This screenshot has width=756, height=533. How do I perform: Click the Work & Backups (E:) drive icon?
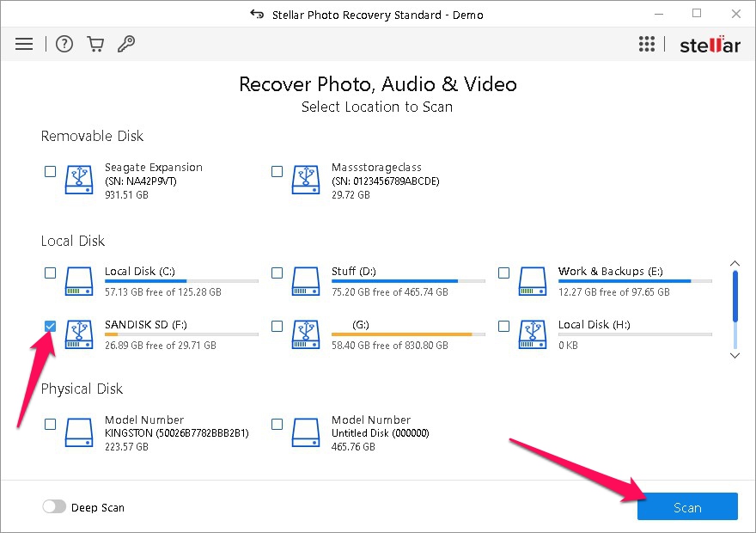coord(533,281)
